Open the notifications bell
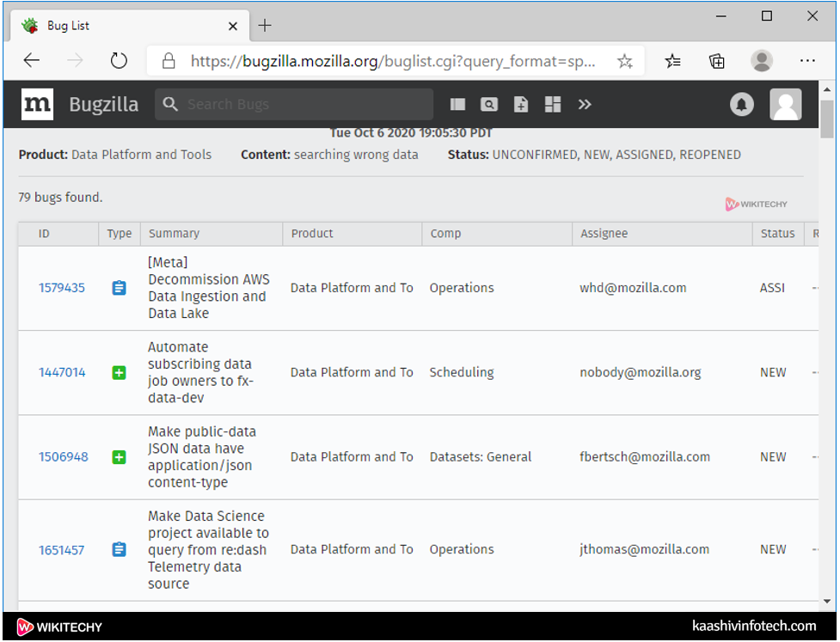840x642 pixels. pyautogui.click(x=741, y=104)
